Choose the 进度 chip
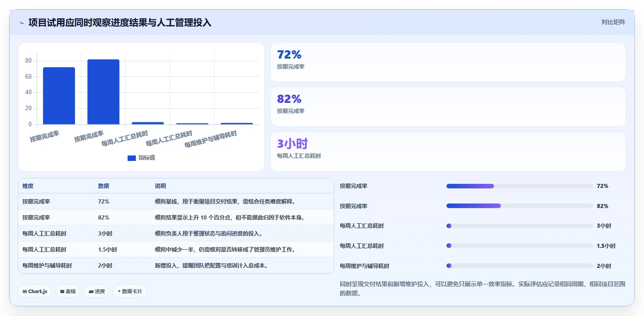The width and height of the screenshot is (644, 316). tap(97, 291)
